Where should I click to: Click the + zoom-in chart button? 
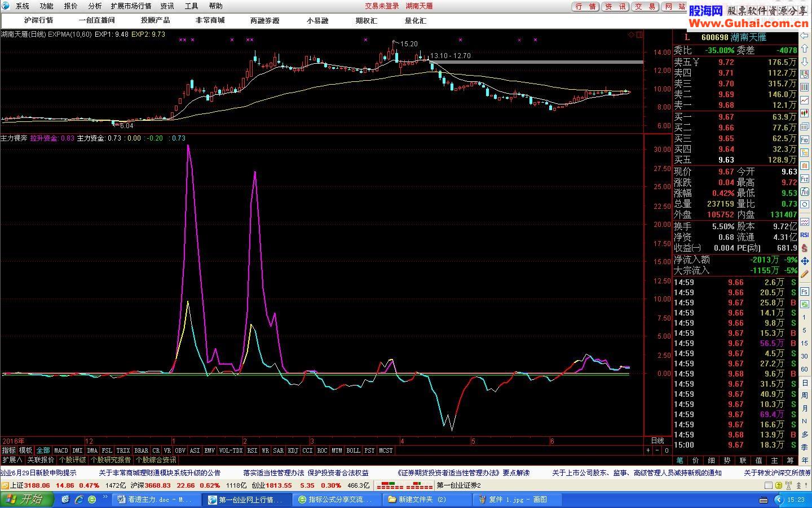tap(648, 450)
